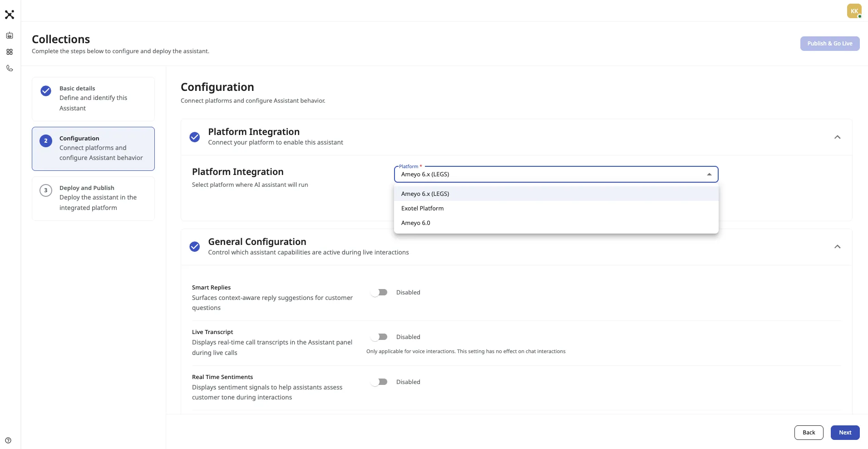Open the Configuration step card
Image resolution: width=868 pixels, height=449 pixels.
(x=93, y=149)
